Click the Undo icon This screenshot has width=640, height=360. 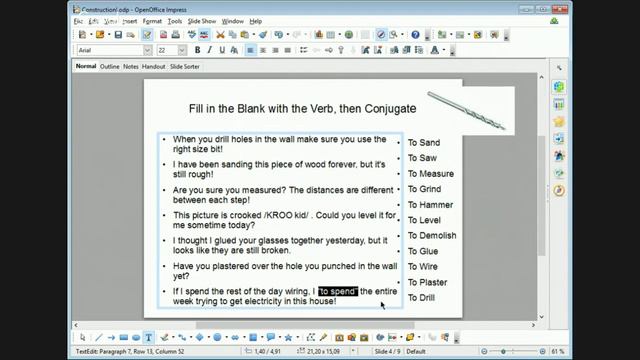coord(279,35)
